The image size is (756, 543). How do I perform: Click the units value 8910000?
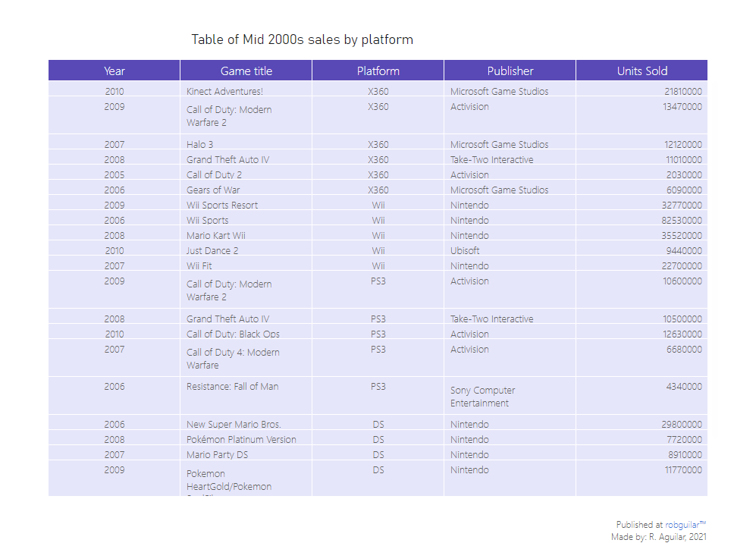tap(685, 455)
